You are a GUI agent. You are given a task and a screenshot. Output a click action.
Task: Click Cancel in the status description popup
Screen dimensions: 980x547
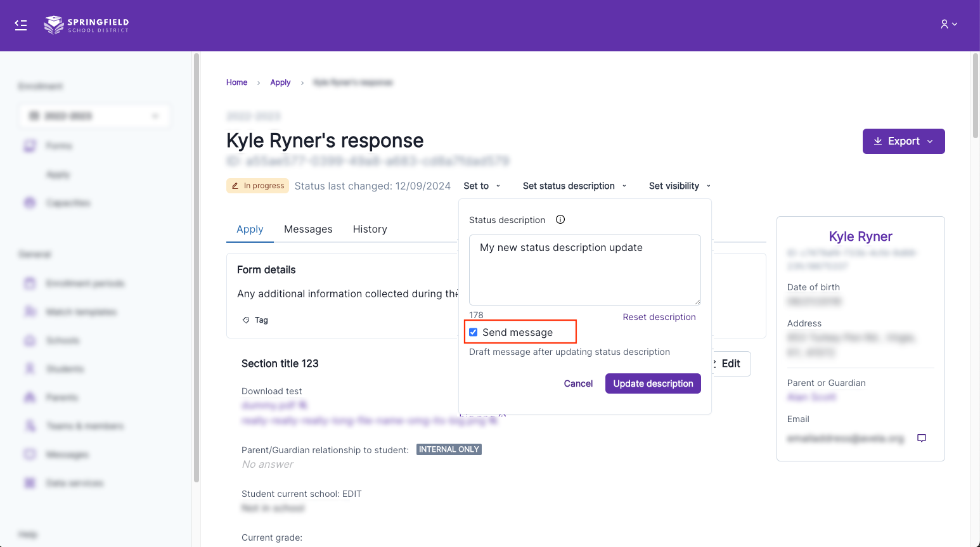click(578, 383)
